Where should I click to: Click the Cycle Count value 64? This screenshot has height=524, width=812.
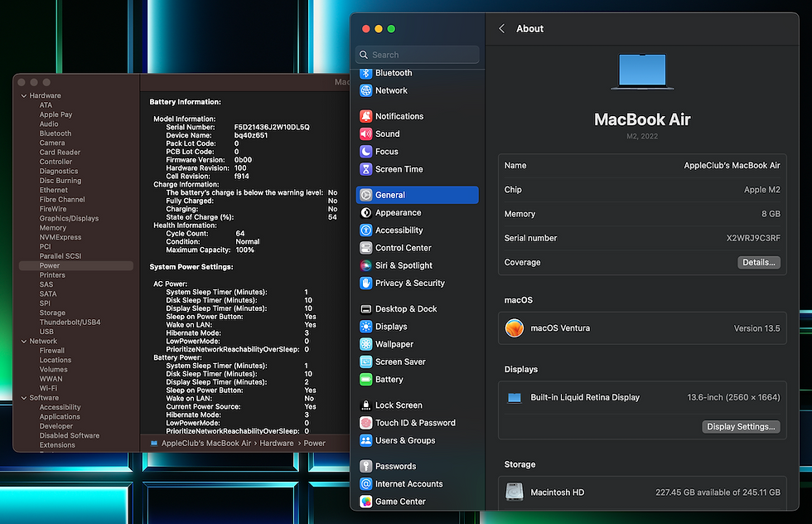[x=240, y=234]
